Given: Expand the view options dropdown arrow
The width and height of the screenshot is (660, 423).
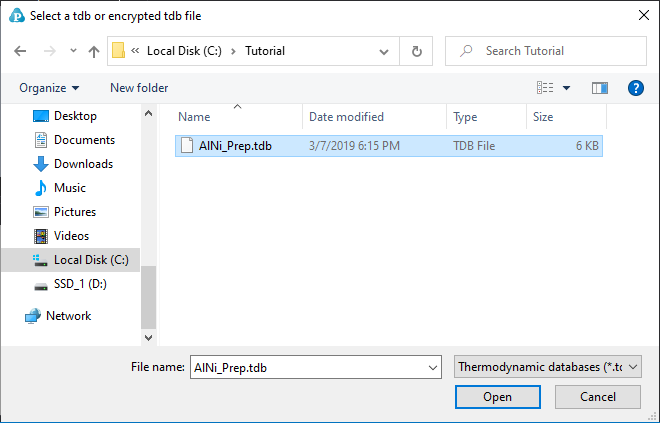Looking at the screenshot, I should click(x=567, y=88).
